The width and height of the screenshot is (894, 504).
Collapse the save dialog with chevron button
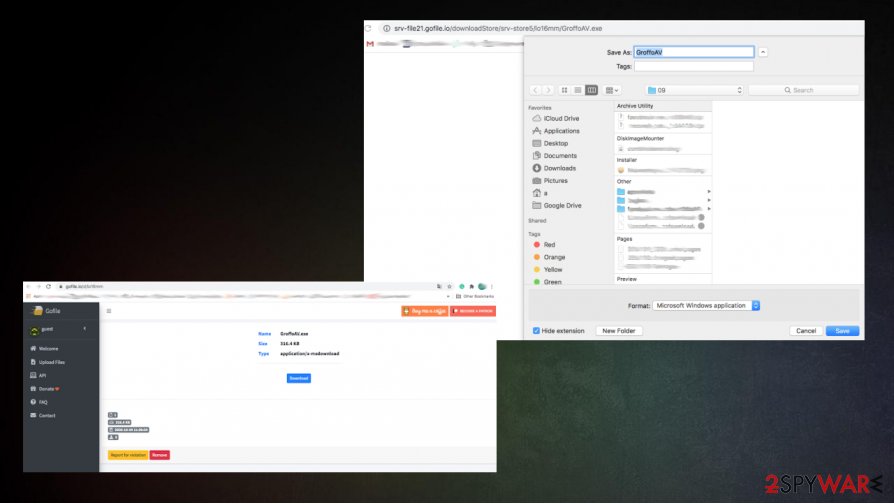763,52
